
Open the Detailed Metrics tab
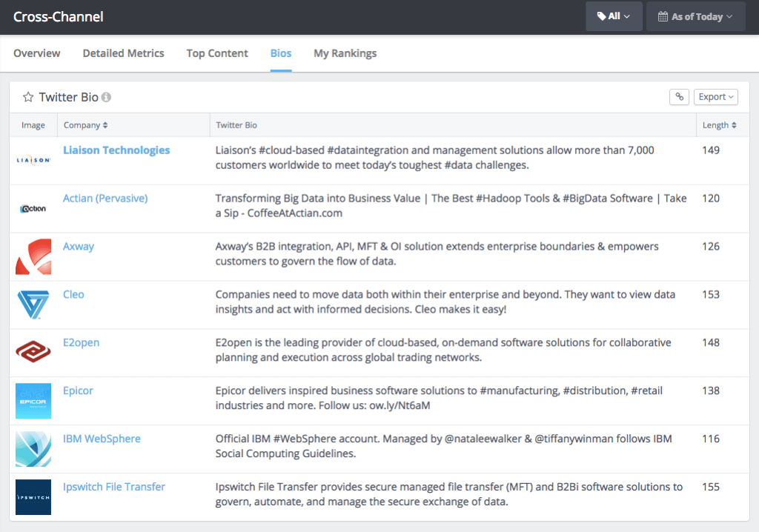point(123,53)
